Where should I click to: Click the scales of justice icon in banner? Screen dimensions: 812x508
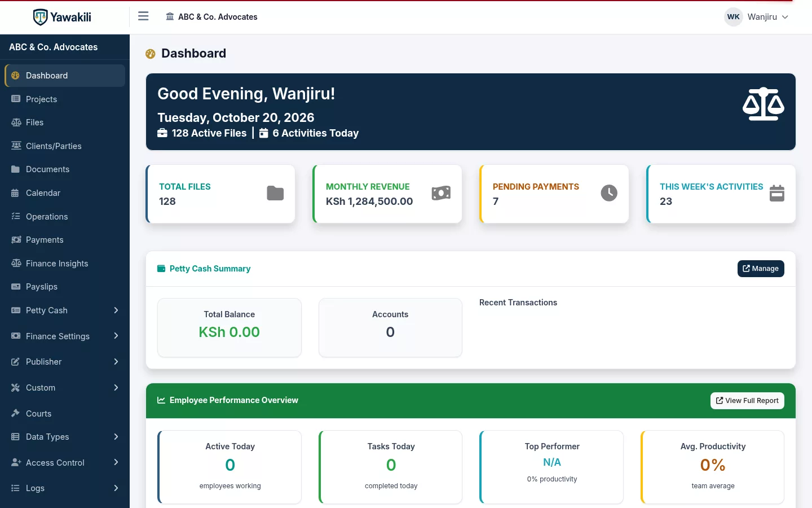[x=764, y=104]
